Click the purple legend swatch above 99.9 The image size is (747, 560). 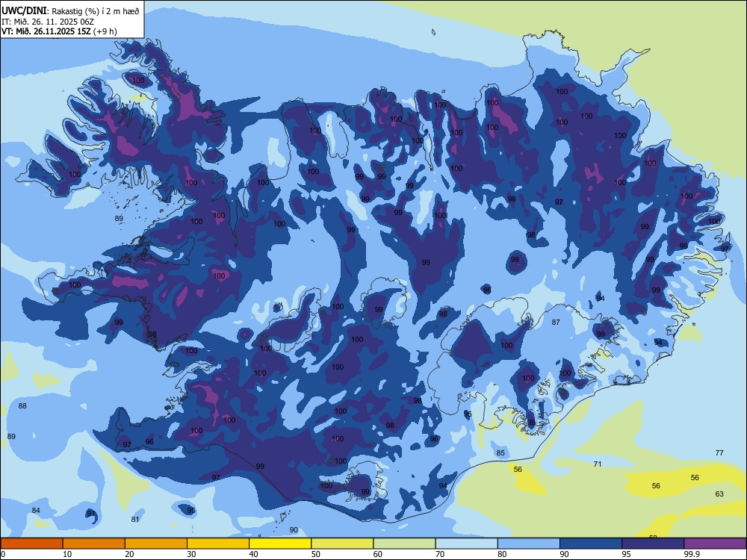click(715, 544)
